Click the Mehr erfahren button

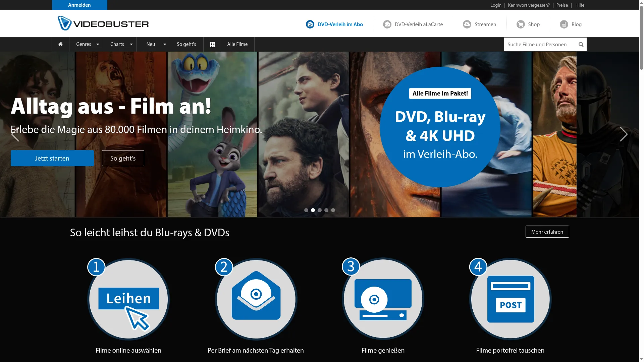[547, 232]
